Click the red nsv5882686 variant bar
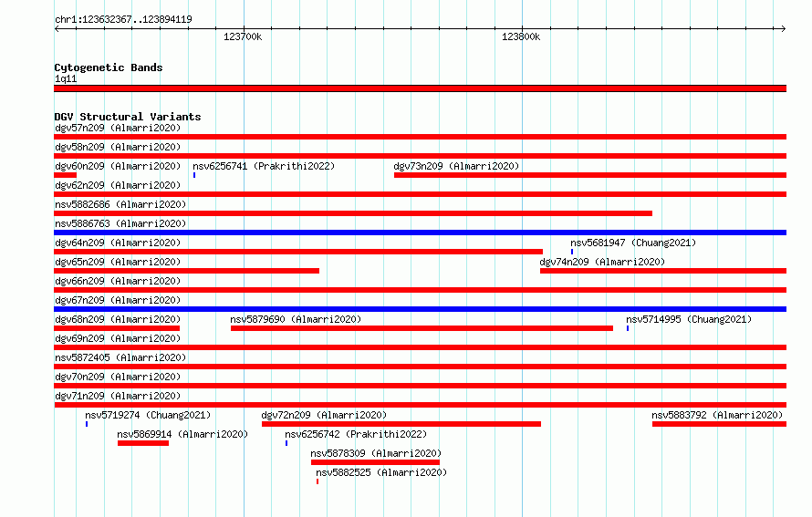This screenshot has width=812, height=517. click(353, 213)
